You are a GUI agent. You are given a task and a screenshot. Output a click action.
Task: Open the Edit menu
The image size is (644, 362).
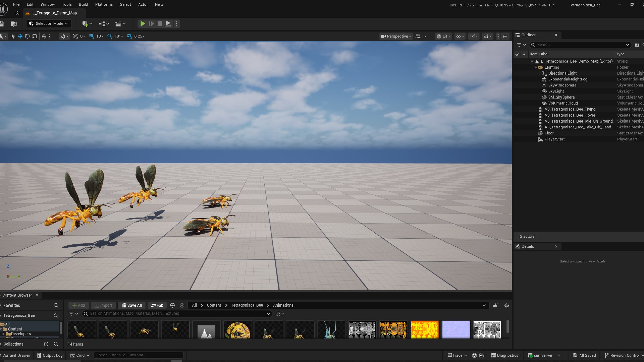[30, 4]
